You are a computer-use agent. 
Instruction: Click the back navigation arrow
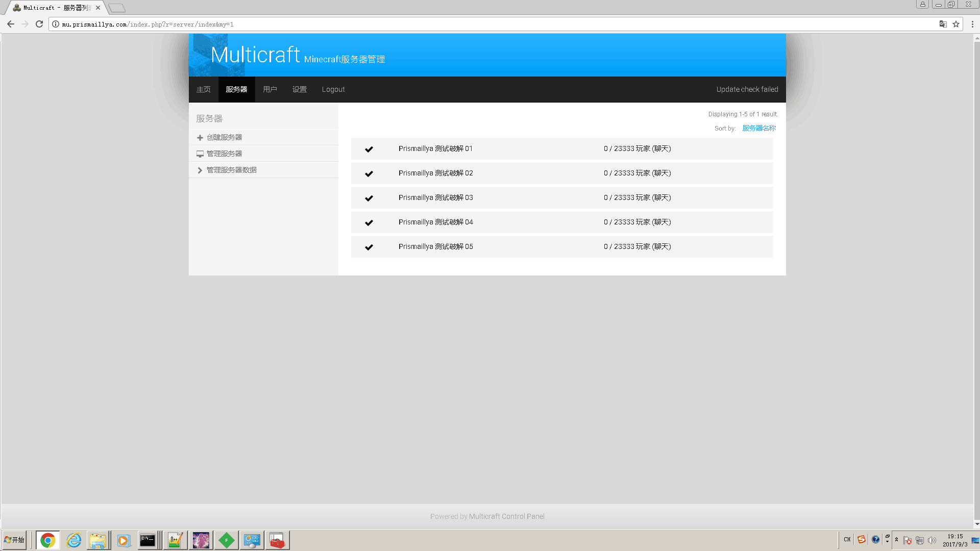(11, 24)
